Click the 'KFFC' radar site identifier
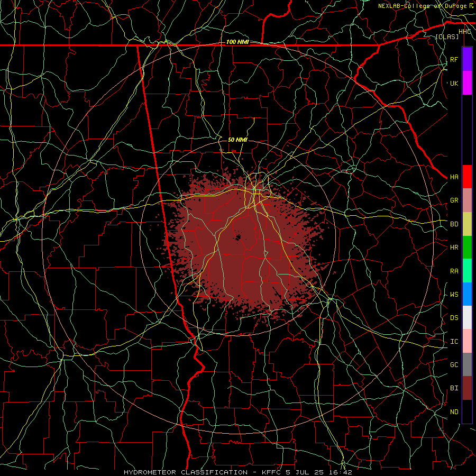Viewport: 476px width, 476px height. click(x=271, y=472)
